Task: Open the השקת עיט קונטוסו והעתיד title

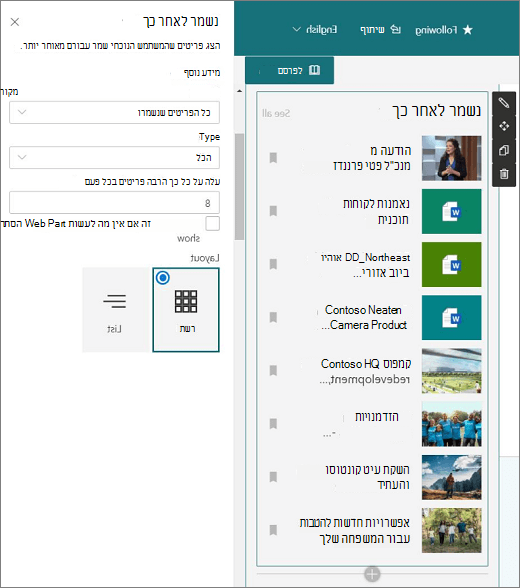Action: tap(367, 477)
